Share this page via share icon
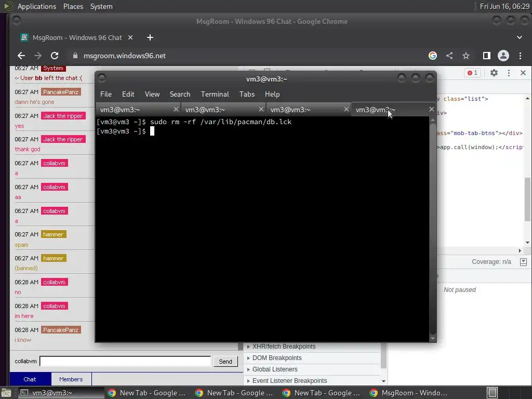Viewport: 532px width, 399px height. point(449,56)
